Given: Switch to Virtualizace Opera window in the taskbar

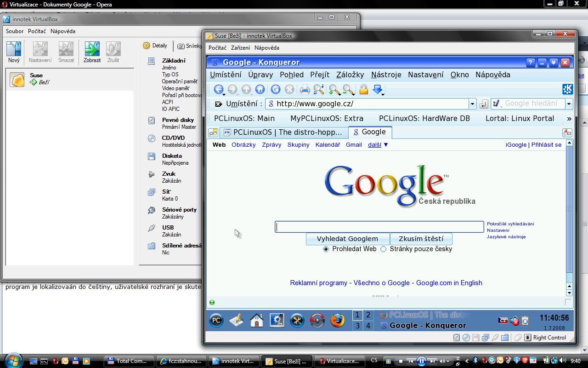Looking at the screenshot, I should pyautogui.click(x=340, y=361).
